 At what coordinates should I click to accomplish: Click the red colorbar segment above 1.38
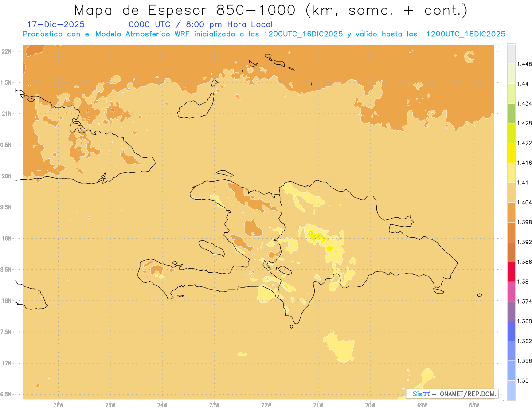point(511,272)
